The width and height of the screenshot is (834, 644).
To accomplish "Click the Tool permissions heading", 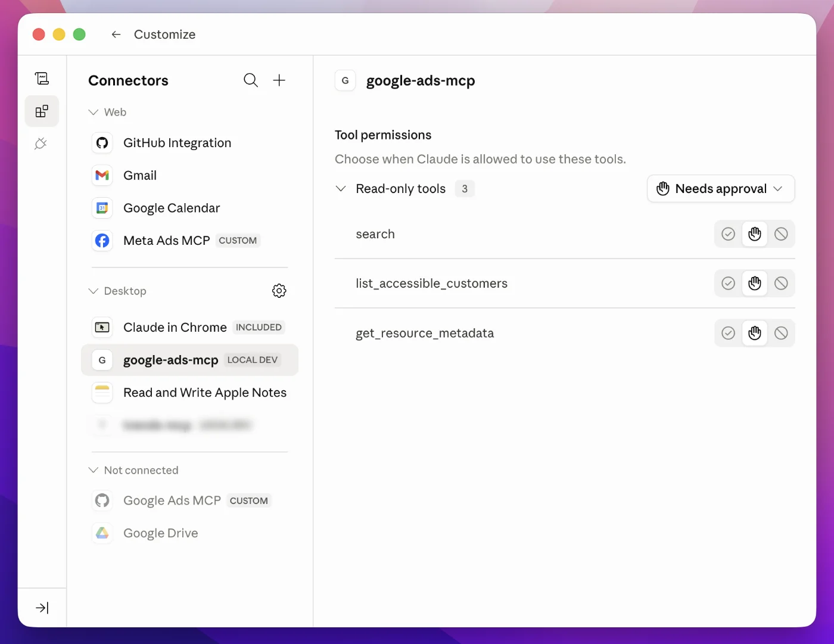I will 383,135.
